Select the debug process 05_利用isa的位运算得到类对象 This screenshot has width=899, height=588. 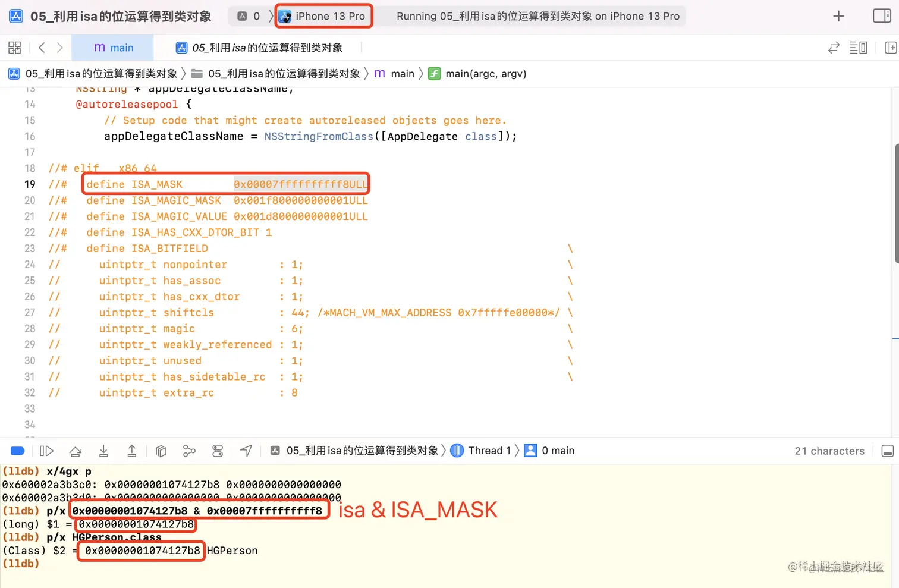[x=354, y=451]
